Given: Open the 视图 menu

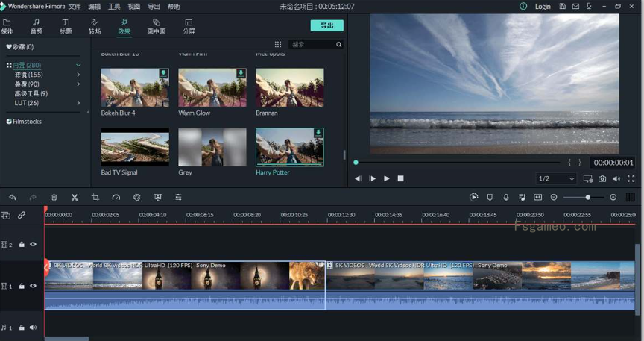Looking at the screenshot, I should pyautogui.click(x=134, y=7).
